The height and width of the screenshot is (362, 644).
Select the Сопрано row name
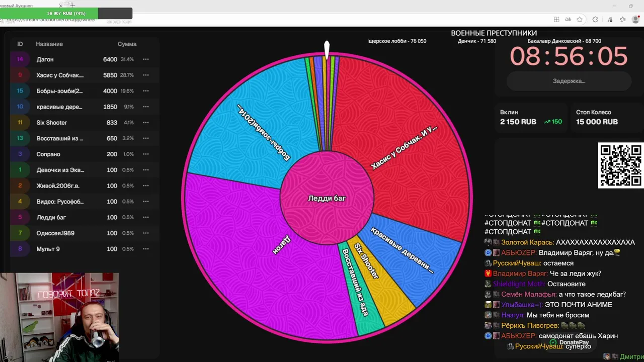[48, 154]
